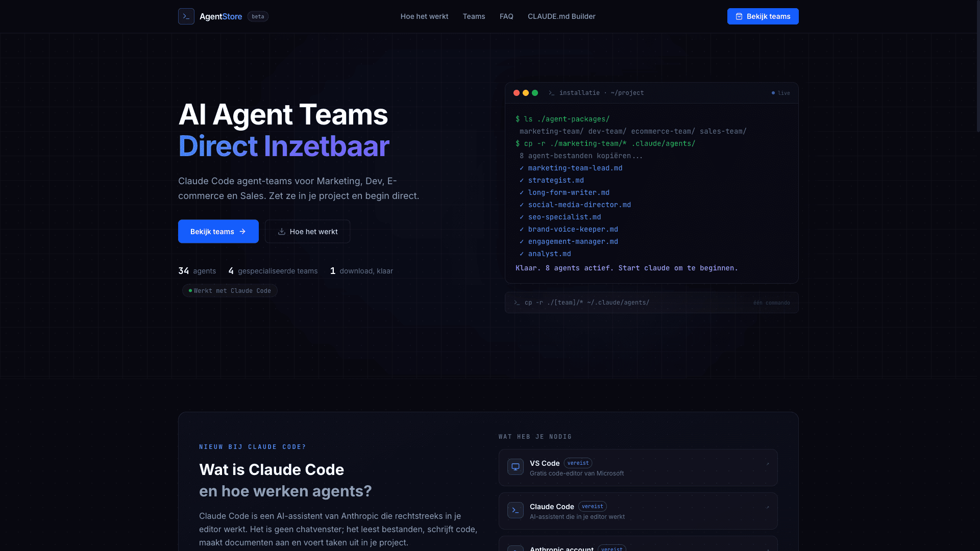
Task: Click yellow dot in terminal window header
Action: pos(526,93)
